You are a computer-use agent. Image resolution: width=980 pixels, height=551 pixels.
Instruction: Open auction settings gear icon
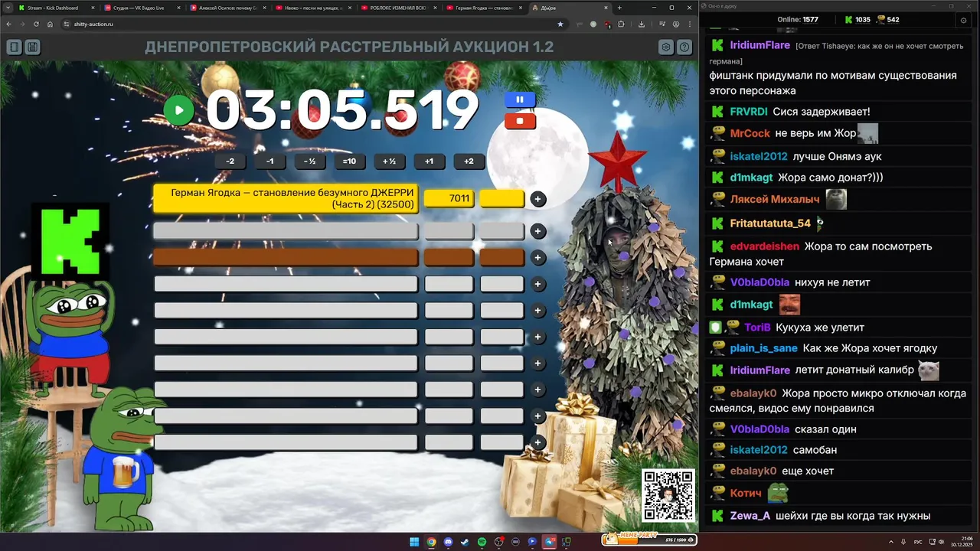coord(666,47)
